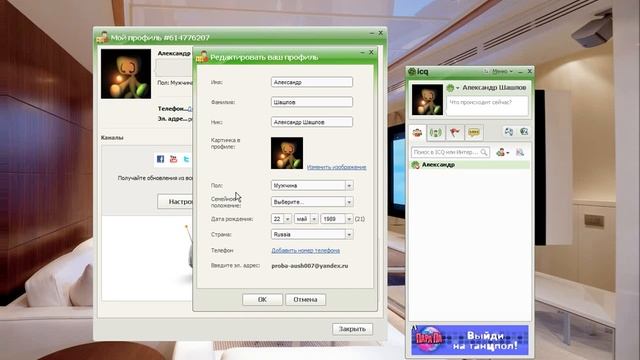Close the ICQ main window

click(x=529, y=71)
